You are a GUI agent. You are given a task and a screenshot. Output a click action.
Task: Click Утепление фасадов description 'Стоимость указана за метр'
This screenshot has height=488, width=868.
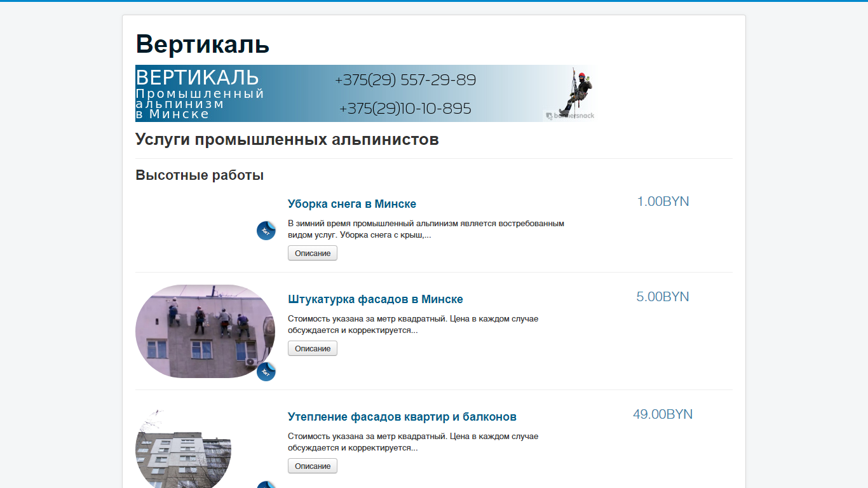pyautogui.click(x=413, y=442)
